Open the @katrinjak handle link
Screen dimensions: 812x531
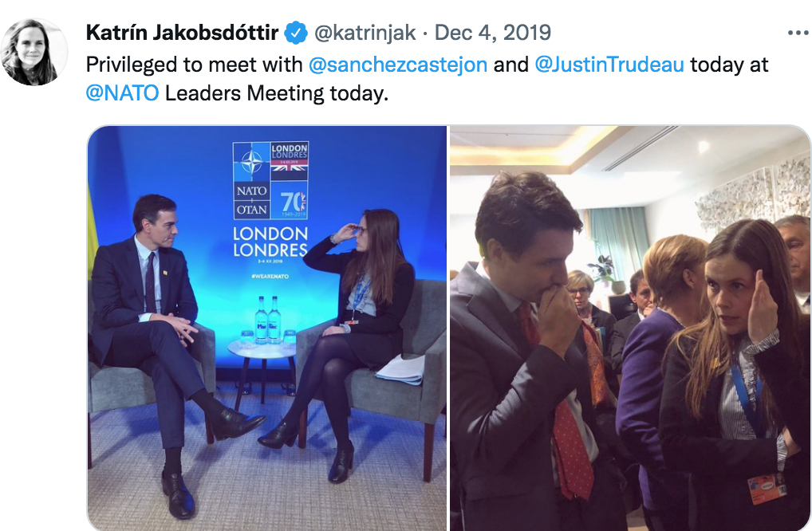point(365,33)
